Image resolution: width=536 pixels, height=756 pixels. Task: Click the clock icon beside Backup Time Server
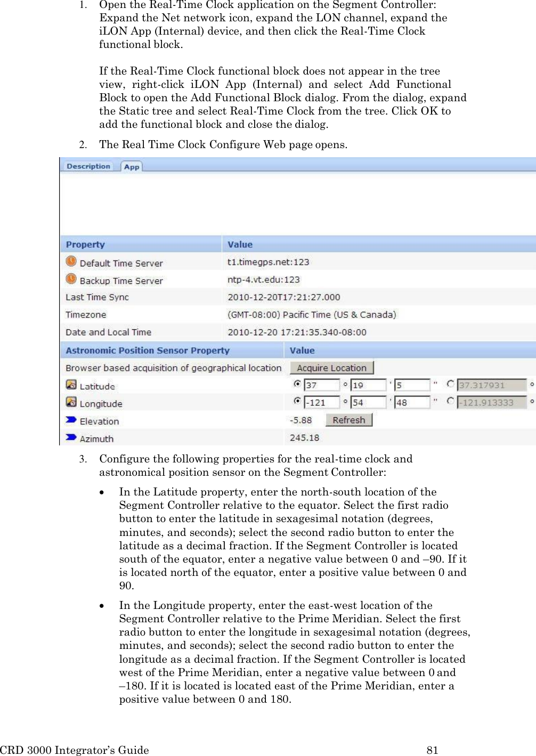click(x=71, y=280)
